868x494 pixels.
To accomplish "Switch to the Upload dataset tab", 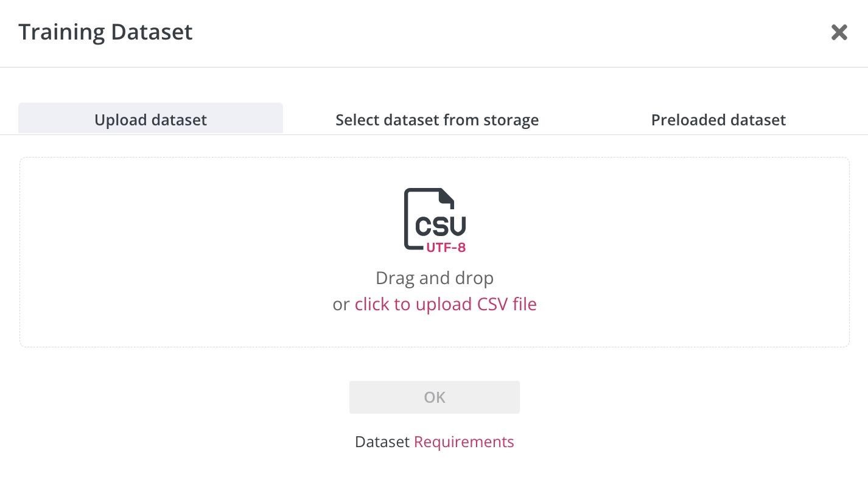I will coord(150,119).
